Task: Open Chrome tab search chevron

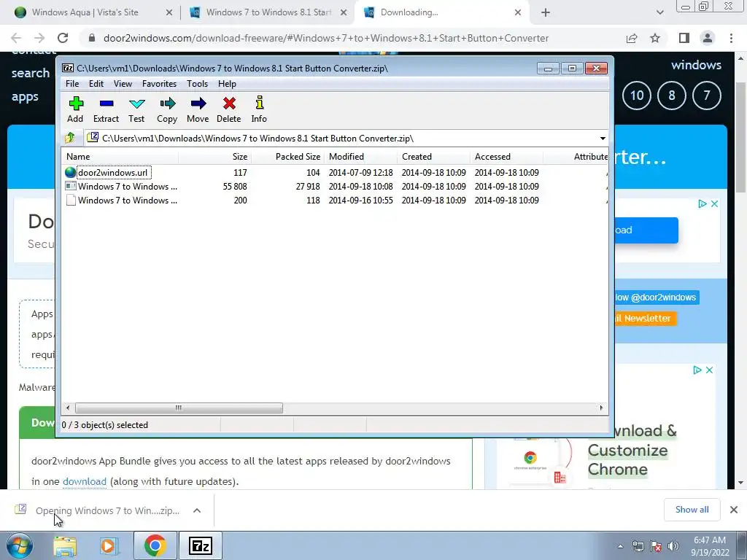Action: (659, 13)
